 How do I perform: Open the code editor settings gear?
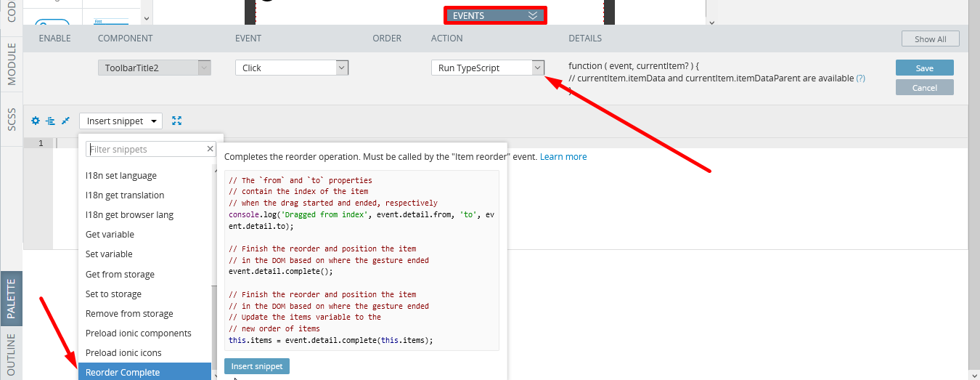click(36, 121)
